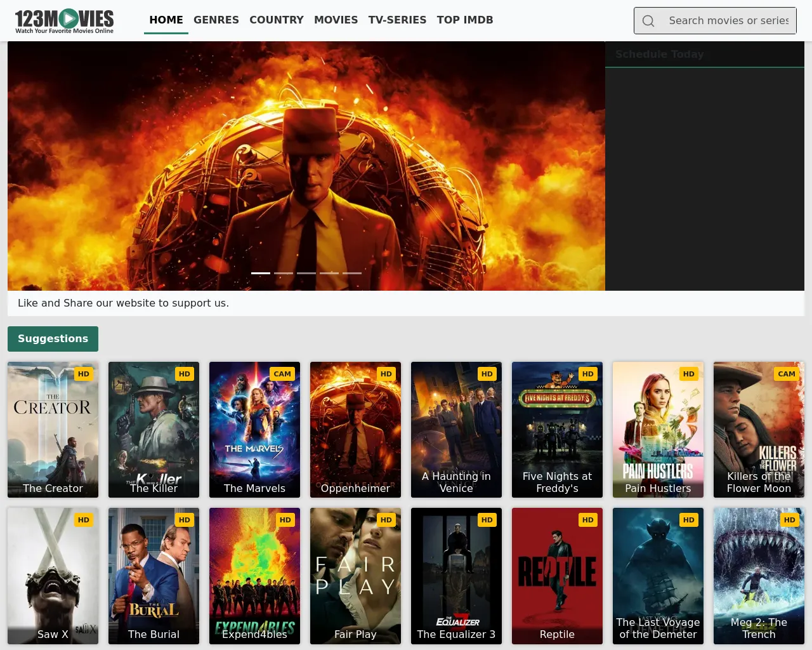Select the first carousel slide indicator
The height and width of the screenshot is (650, 812).
pos(261,273)
